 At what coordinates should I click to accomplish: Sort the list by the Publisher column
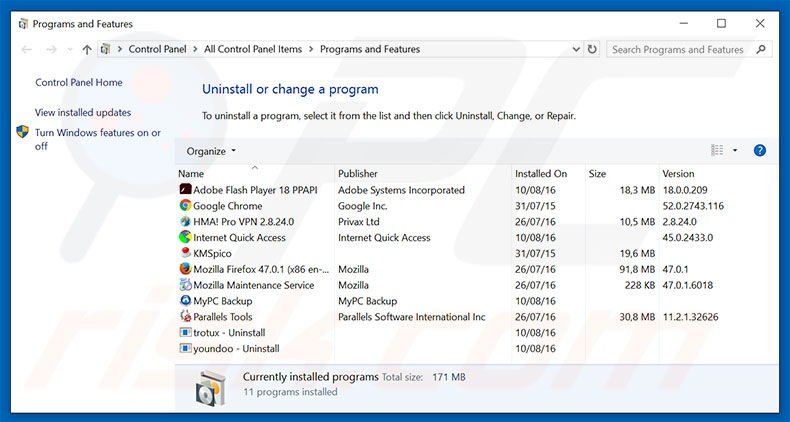point(358,174)
